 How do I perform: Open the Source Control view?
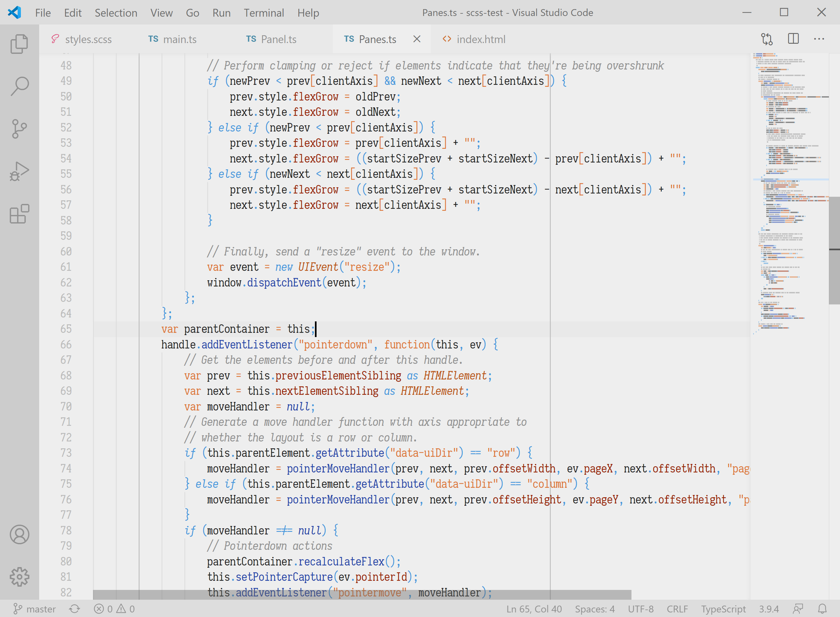(x=20, y=129)
